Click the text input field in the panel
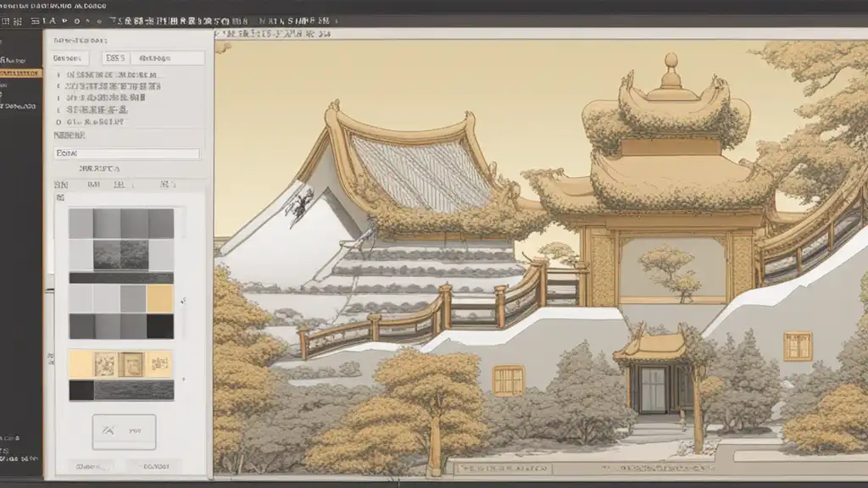Screen dimensions: 868x488 coord(126,154)
